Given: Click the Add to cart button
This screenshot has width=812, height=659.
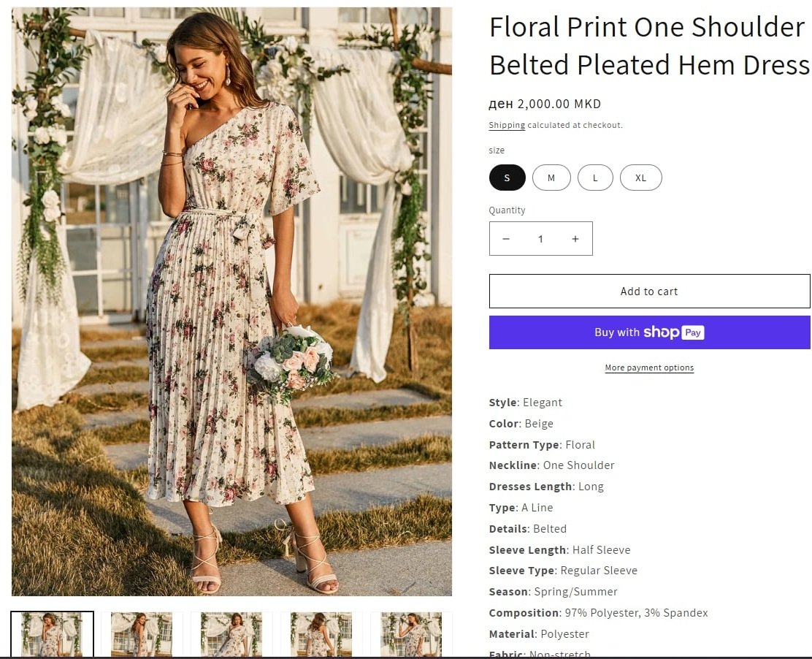Looking at the screenshot, I should (649, 291).
